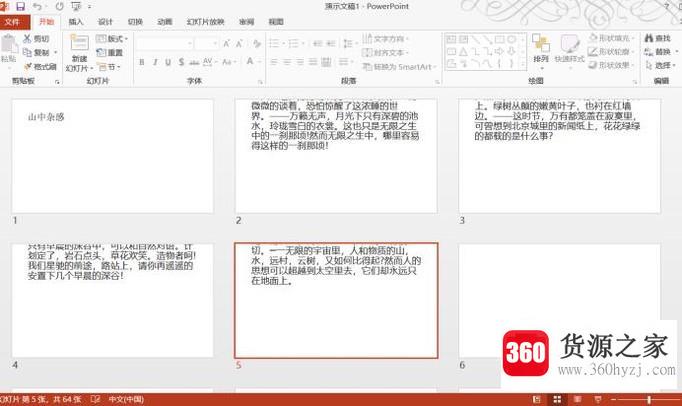Open align text (对齐文本) menu

385,53
